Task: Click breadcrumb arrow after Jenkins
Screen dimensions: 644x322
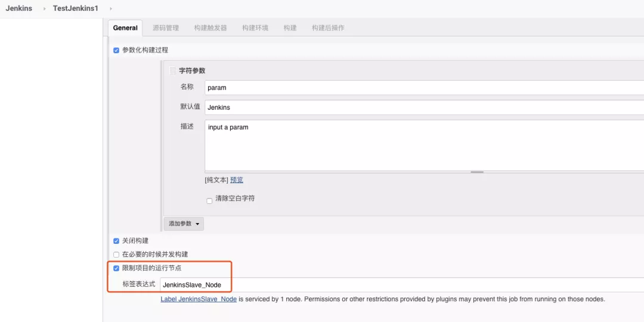Action: click(44, 8)
